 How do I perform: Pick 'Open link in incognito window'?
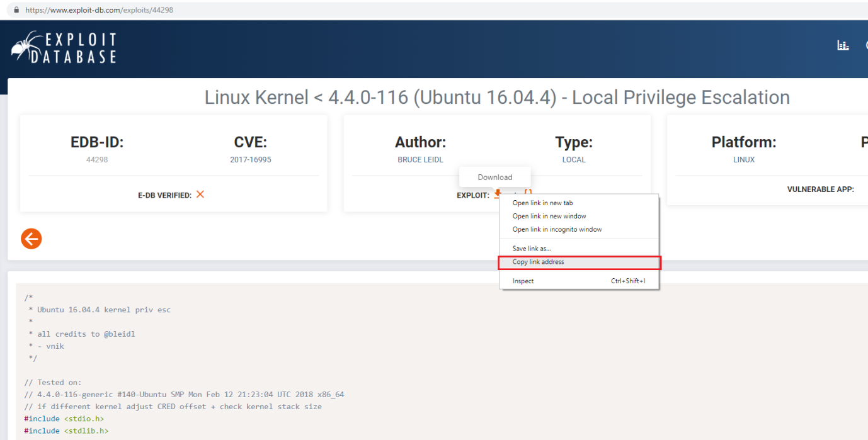(x=557, y=230)
